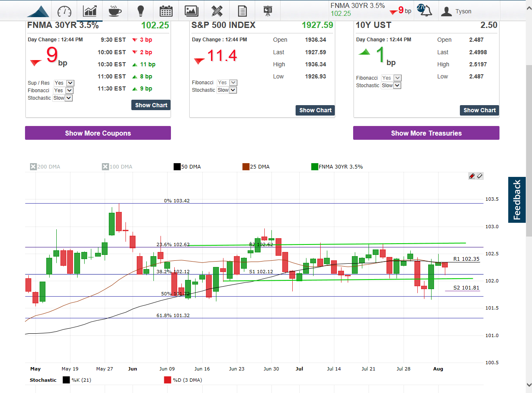This screenshot has height=393, width=532.
Task: Click the picture gallery icon
Action: point(191,11)
